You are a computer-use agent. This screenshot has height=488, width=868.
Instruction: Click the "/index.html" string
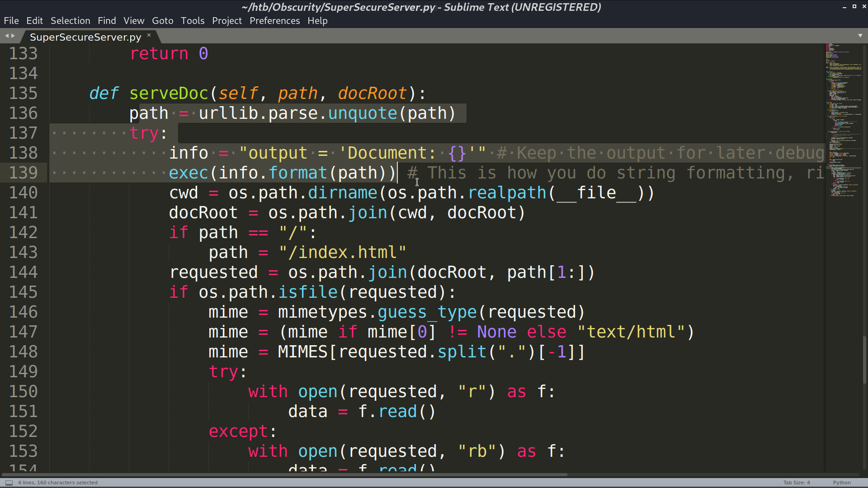(343, 253)
